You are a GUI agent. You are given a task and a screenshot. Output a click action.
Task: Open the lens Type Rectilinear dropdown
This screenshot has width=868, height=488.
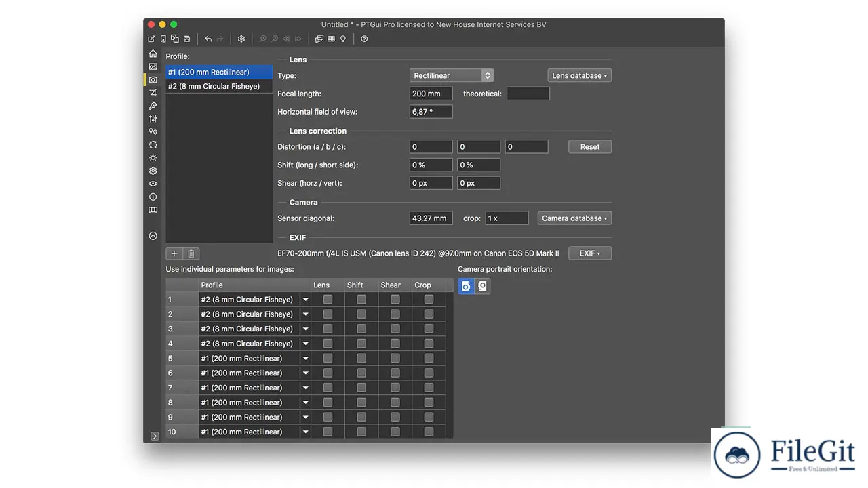click(x=451, y=76)
